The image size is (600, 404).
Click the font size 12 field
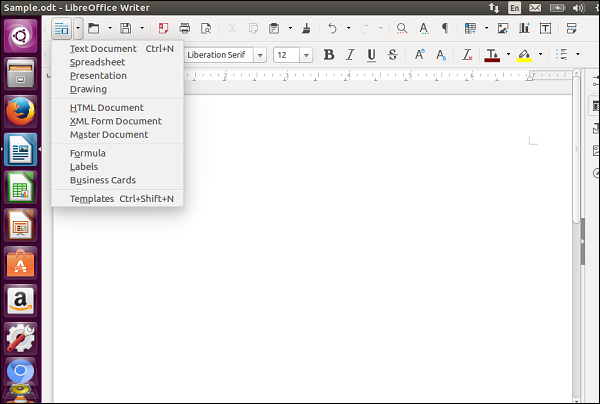[x=286, y=55]
